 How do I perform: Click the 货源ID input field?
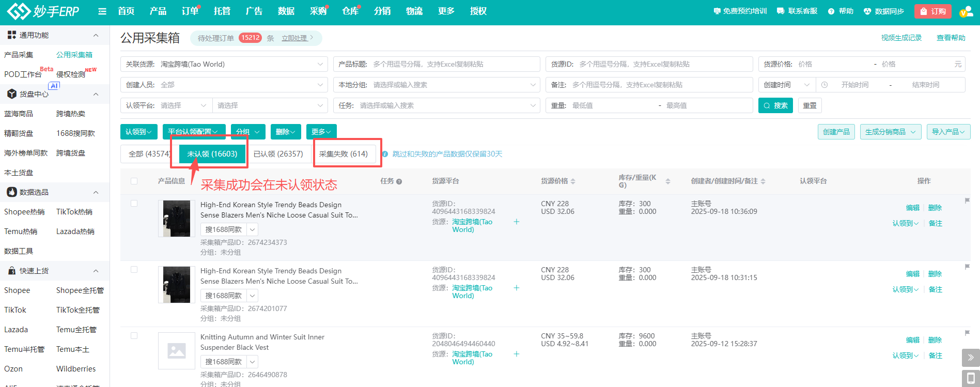[x=649, y=64]
